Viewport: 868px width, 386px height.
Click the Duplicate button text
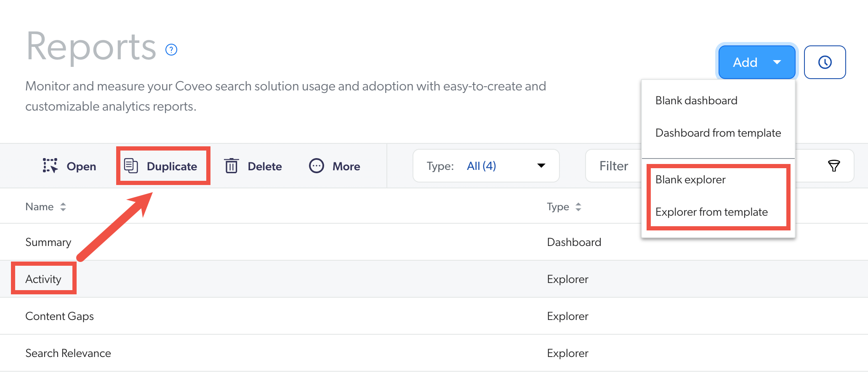[x=172, y=167]
